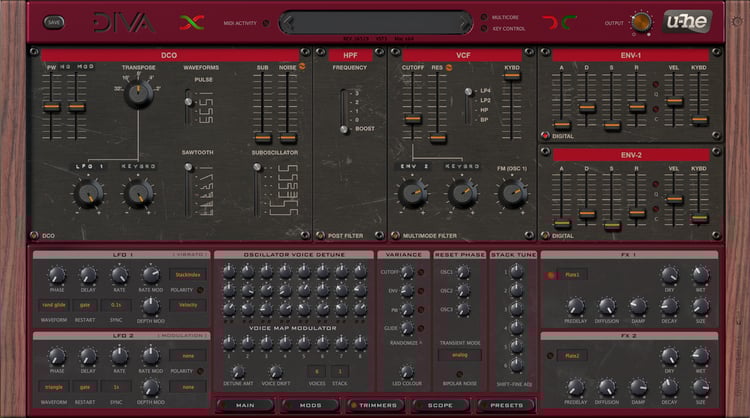
Task: Click the orange icon next to RES
Action: coord(449,67)
